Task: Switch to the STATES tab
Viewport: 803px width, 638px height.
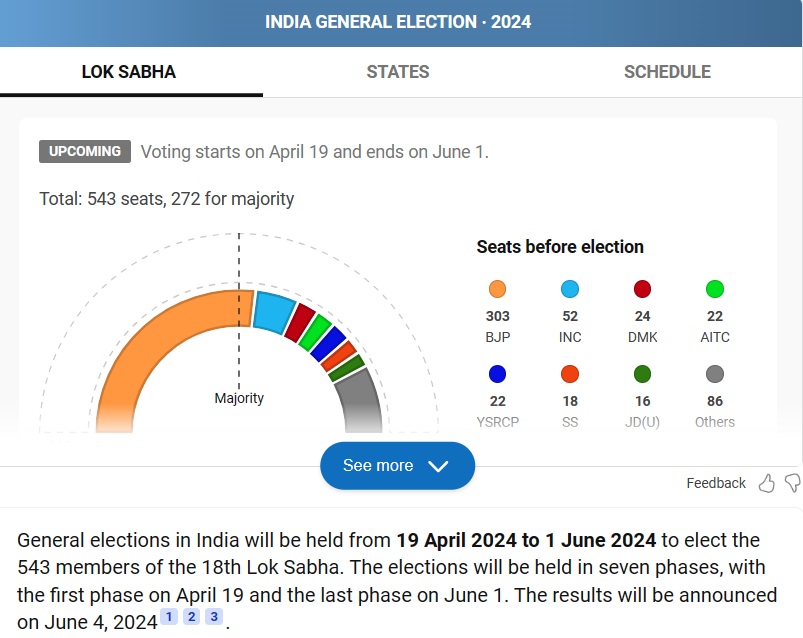Action: pos(398,72)
